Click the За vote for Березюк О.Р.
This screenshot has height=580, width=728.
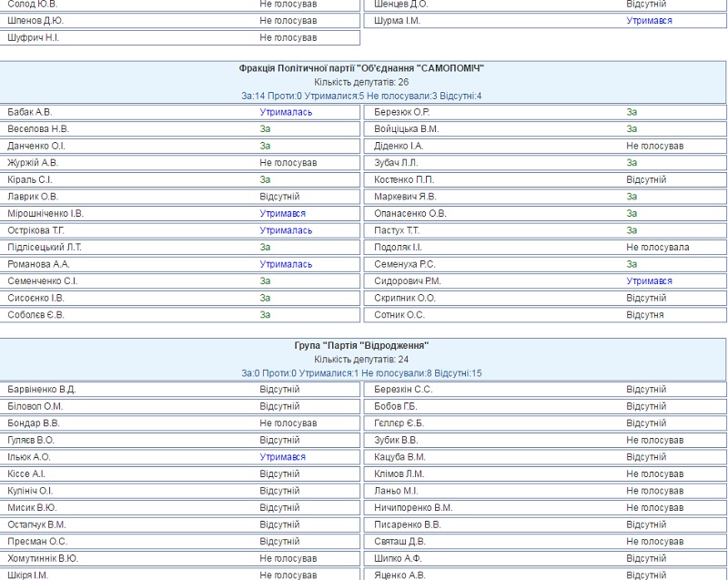[x=632, y=112]
